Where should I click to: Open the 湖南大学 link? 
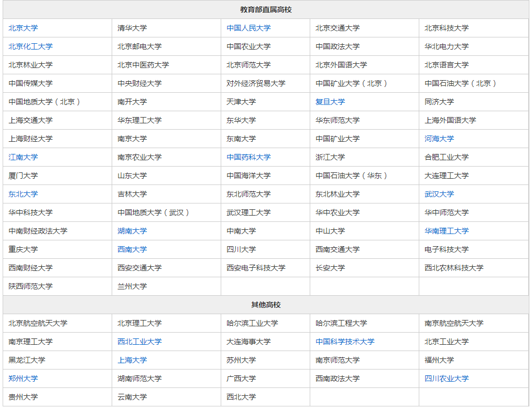(132, 231)
